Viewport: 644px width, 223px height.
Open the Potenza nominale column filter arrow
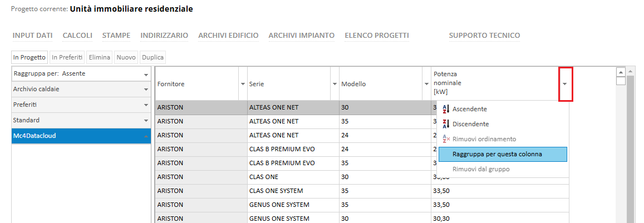pyautogui.click(x=565, y=84)
